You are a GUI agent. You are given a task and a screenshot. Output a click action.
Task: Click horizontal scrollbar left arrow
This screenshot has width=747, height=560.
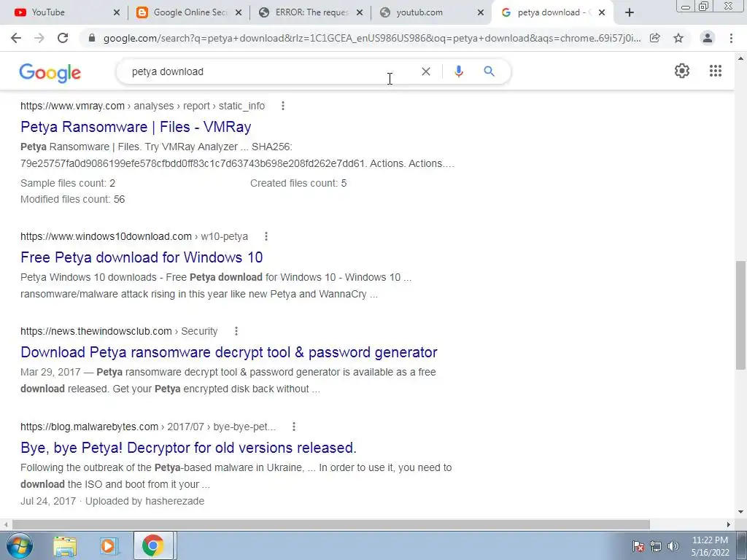pos(5,524)
